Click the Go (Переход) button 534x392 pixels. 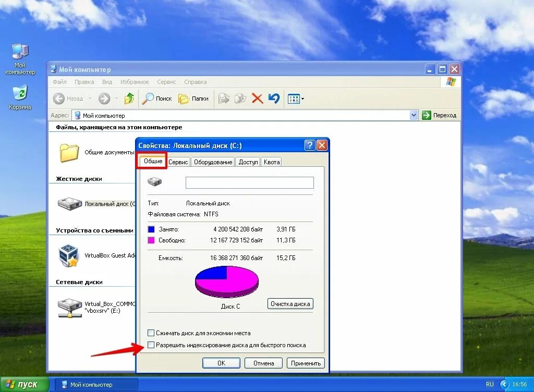point(439,115)
